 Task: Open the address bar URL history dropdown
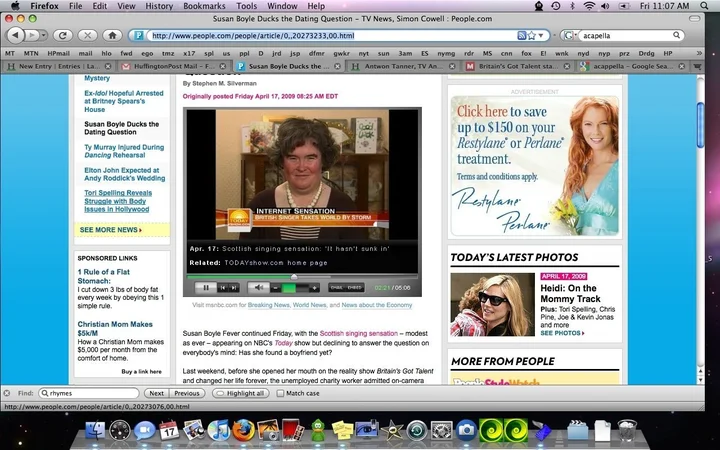541,35
